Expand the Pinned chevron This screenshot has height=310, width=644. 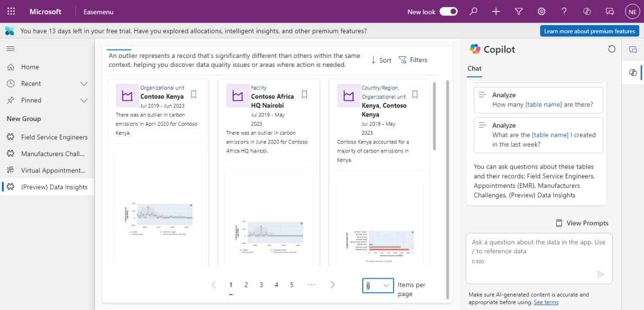tap(84, 100)
